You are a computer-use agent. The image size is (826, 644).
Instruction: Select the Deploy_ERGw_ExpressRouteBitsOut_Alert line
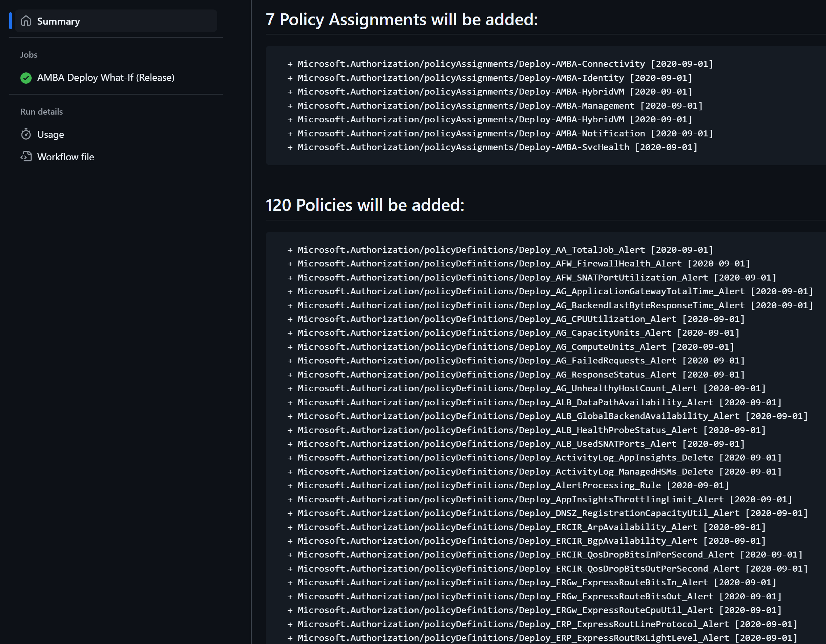point(534,596)
